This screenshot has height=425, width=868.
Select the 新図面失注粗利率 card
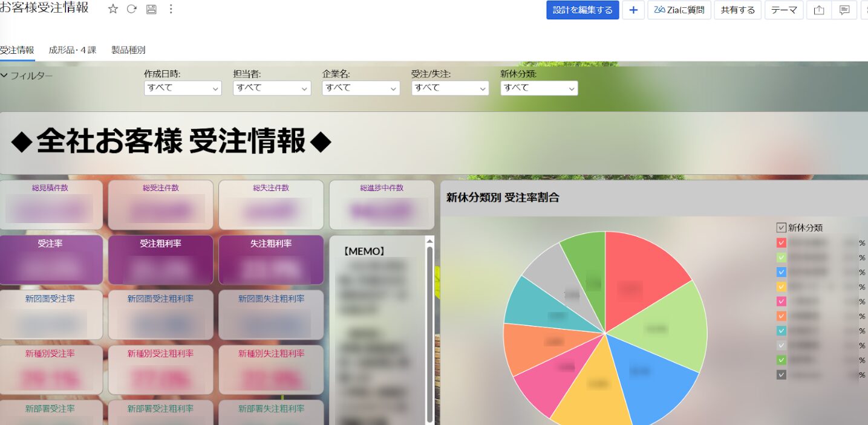[x=272, y=315]
